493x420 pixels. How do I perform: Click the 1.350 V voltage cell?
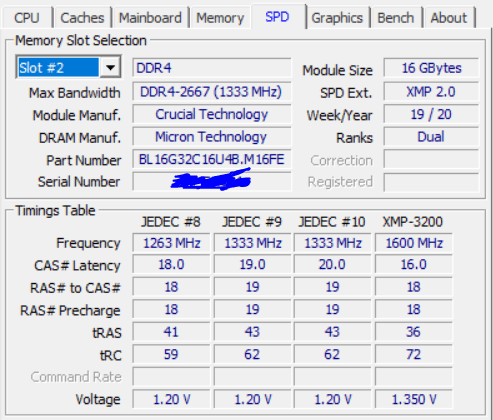pyautogui.click(x=413, y=399)
